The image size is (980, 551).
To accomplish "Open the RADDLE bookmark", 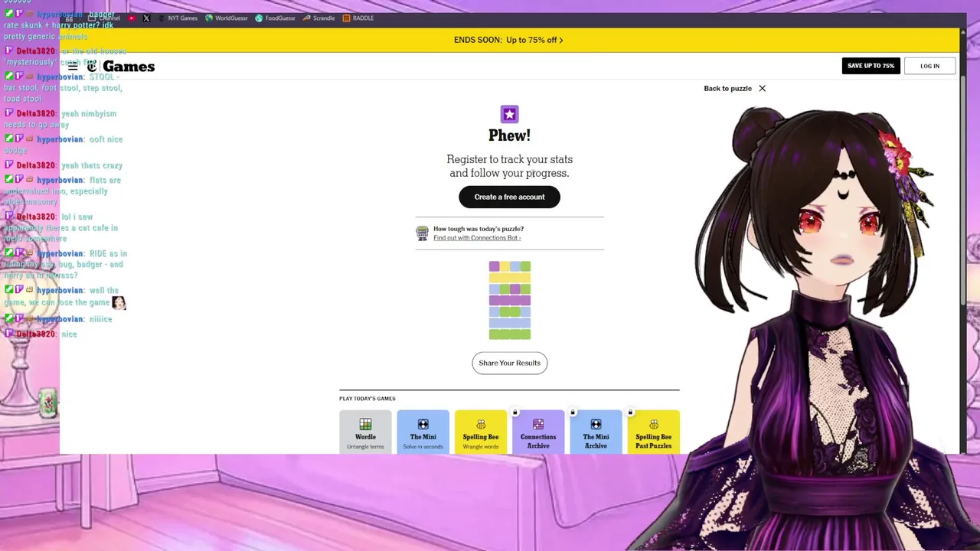I will click(x=358, y=18).
